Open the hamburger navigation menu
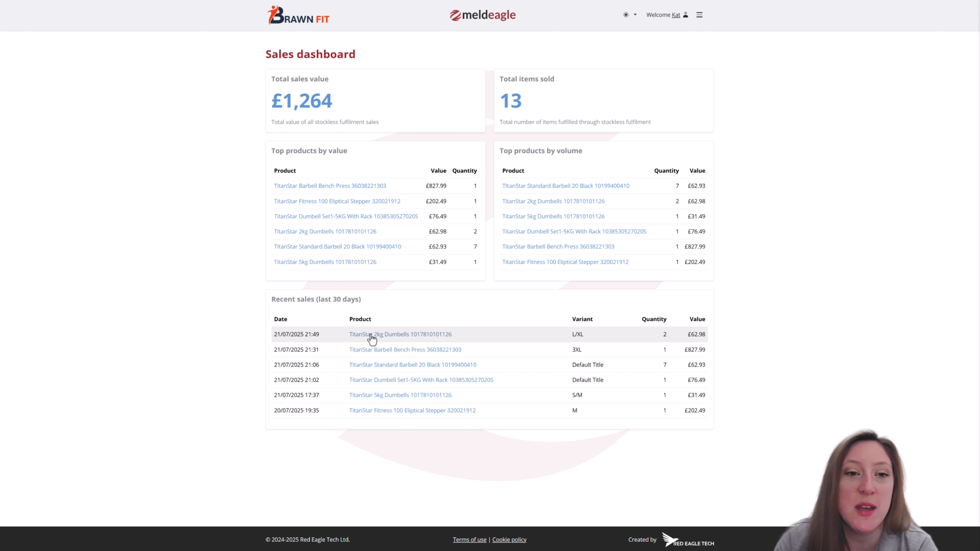 click(x=699, y=15)
